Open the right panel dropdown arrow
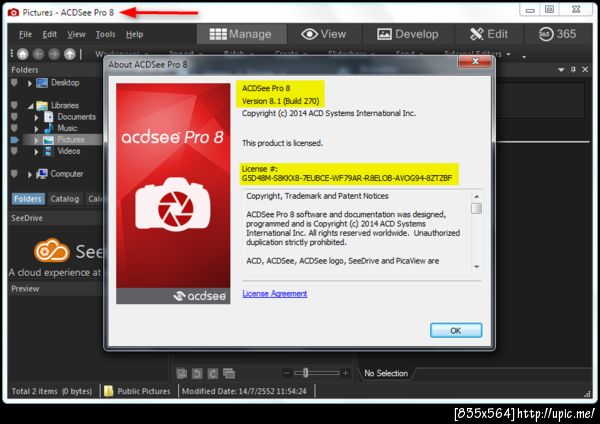Image resolution: width=600 pixels, height=424 pixels. click(561, 70)
